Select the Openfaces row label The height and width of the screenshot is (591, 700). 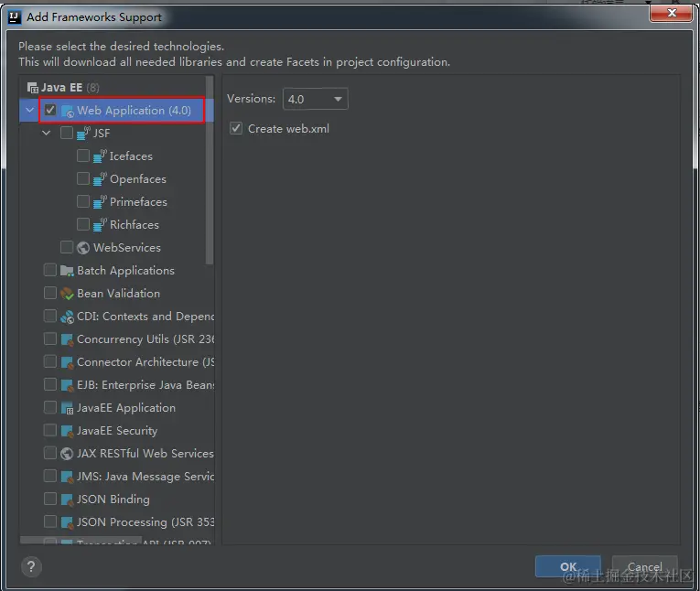coord(138,179)
